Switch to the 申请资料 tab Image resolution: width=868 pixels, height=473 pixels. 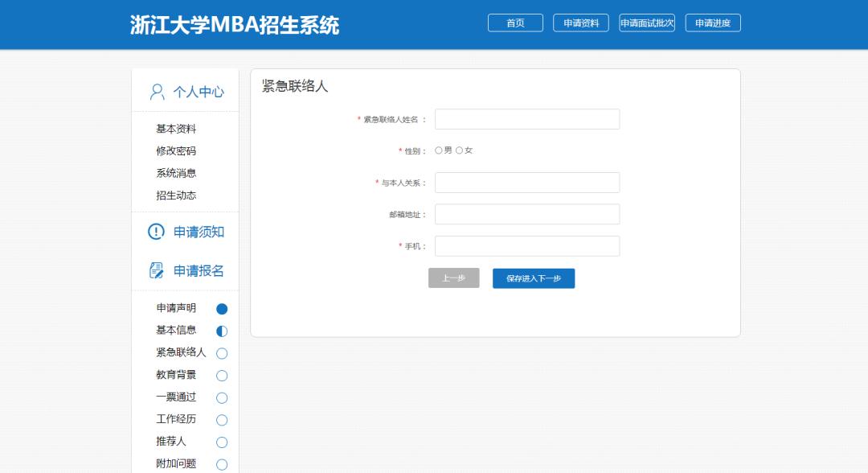[581, 23]
